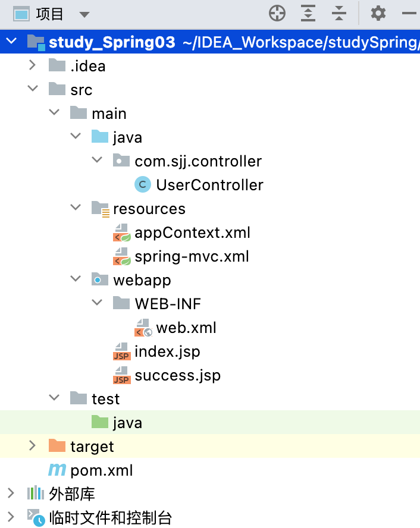Open project panel settings gear
Viewport: 420px width, 528px height.
coord(378,14)
